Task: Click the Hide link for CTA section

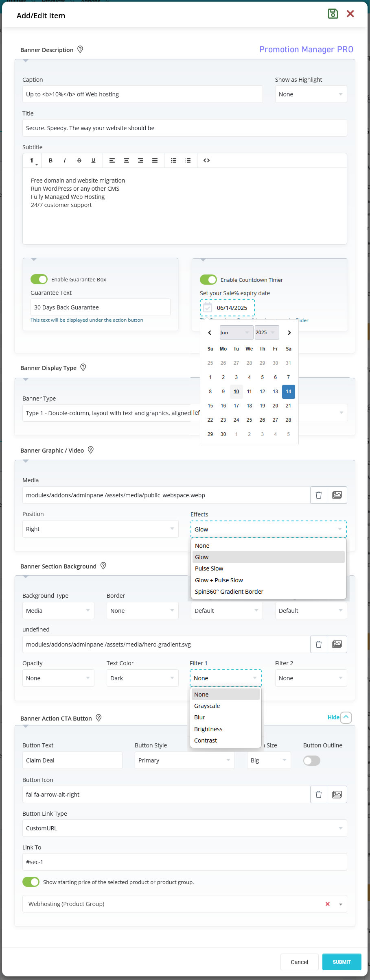Action: pos(333,717)
